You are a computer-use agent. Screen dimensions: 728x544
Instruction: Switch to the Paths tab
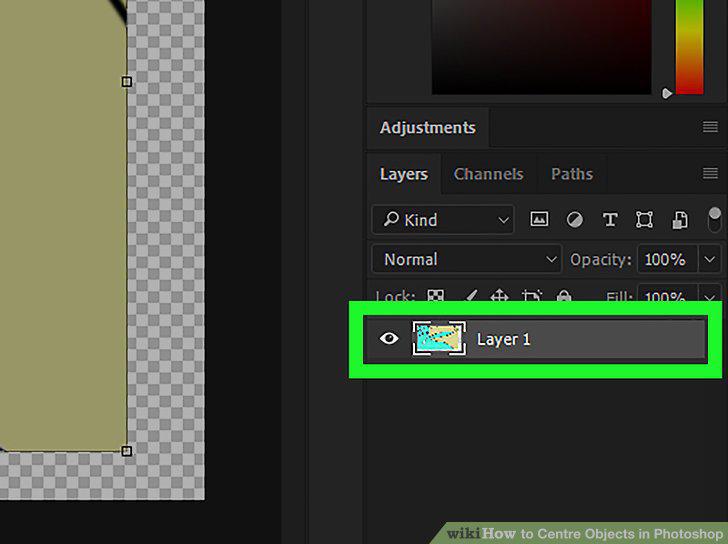(x=572, y=174)
